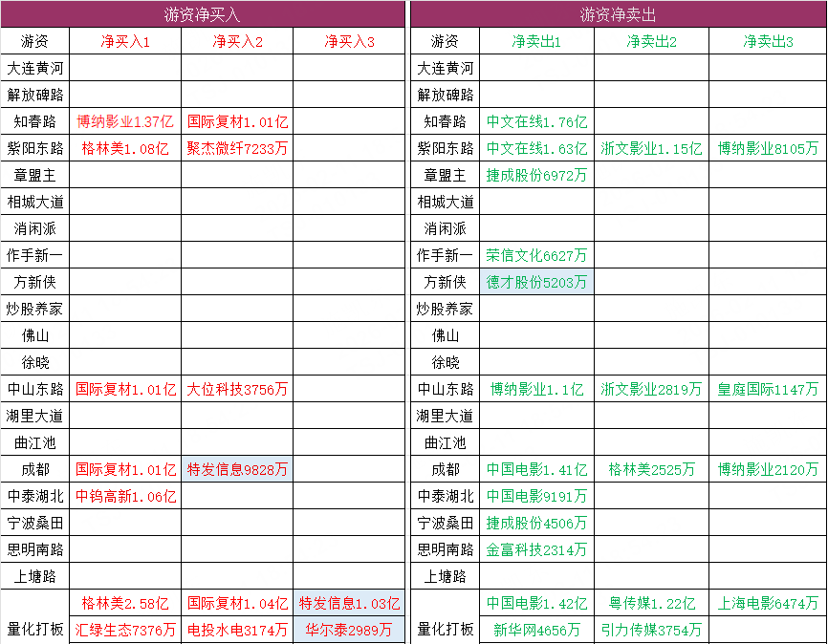Click 作手新一 label in net-sell table
Image resolution: width=828 pixels, height=644 pixels.
pos(446,255)
